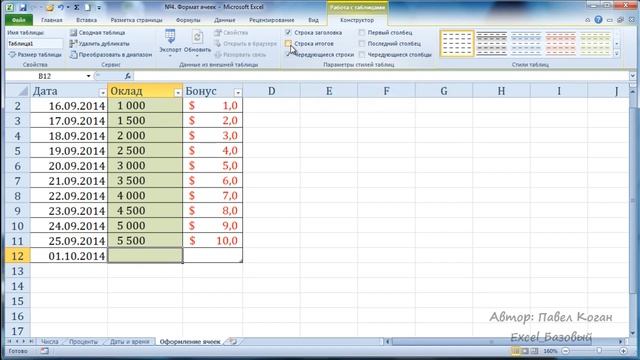
Task: Click the fx insert function icon
Action: pos(128,76)
